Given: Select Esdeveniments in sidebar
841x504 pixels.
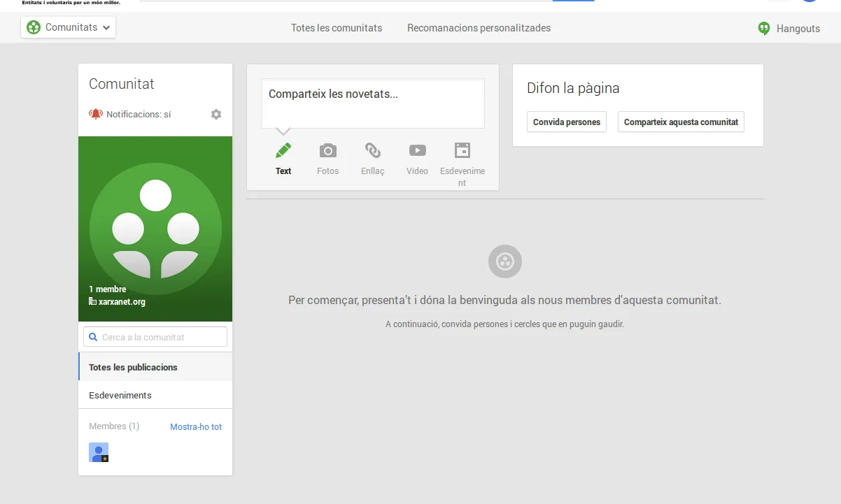Looking at the screenshot, I should point(155,395).
